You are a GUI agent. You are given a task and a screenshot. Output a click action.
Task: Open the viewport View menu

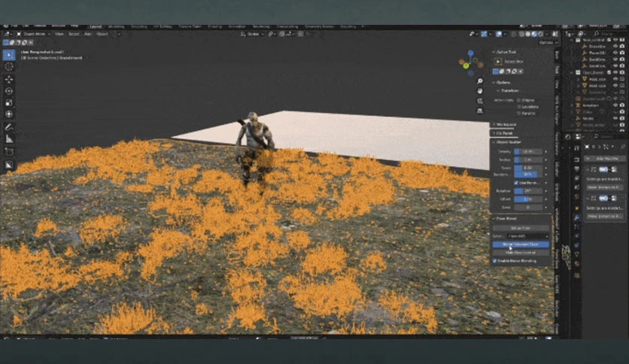[x=59, y=34]
